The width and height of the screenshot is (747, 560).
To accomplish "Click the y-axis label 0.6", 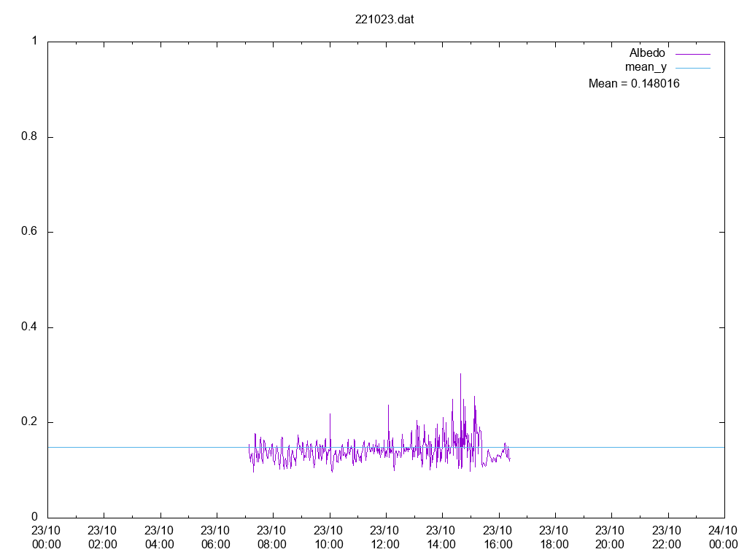I will click(x=29, y=231).
